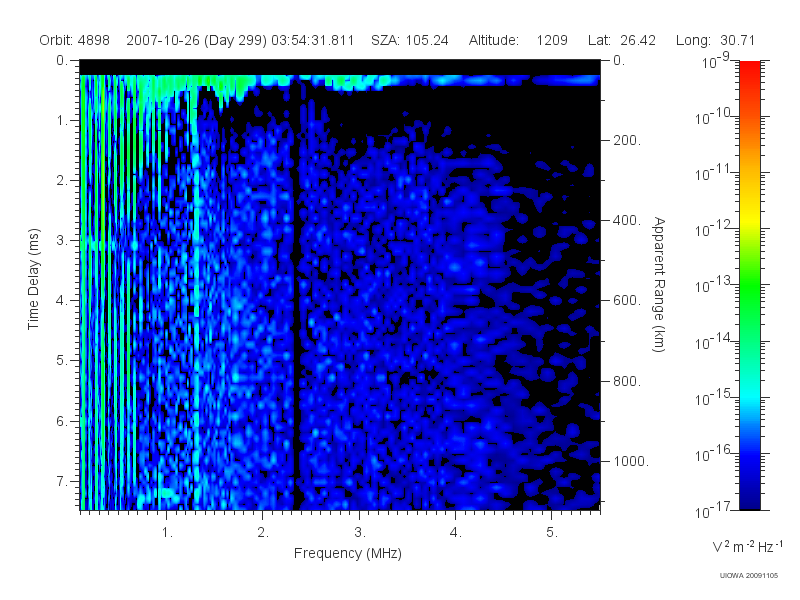Click the Time Delay (ms) axis label
Viewport: 800px width, 600px height.
[x=33, y=279]
